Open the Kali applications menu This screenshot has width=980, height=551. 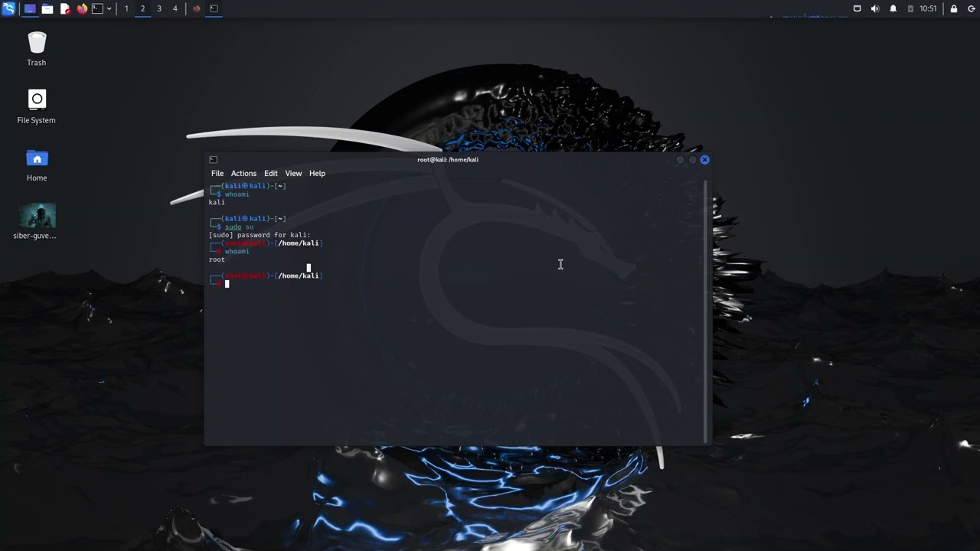8,8
